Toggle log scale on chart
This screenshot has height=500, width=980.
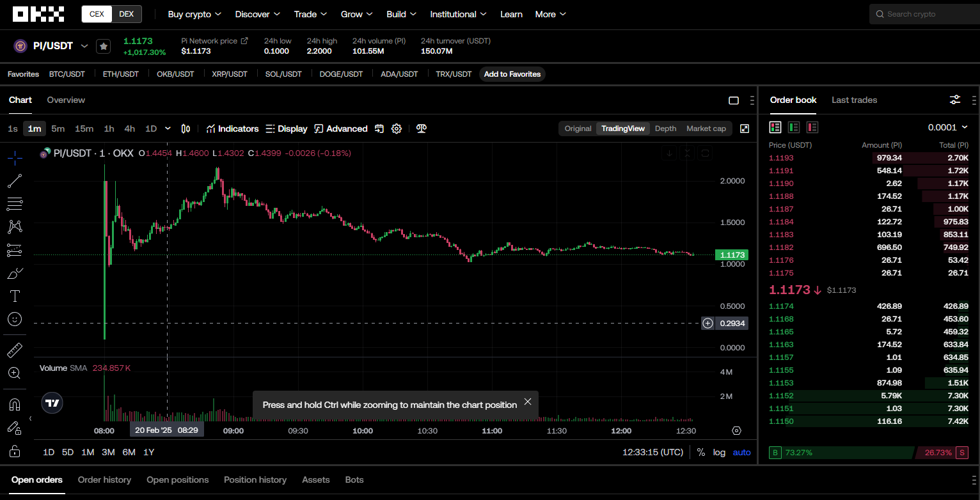coord(719,452)
